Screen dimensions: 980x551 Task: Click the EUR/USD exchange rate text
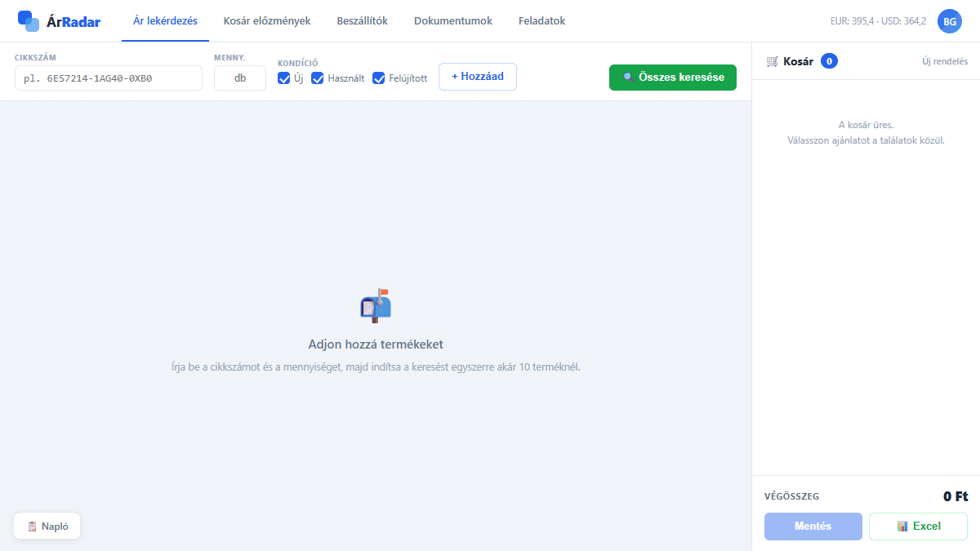[878, 21]
